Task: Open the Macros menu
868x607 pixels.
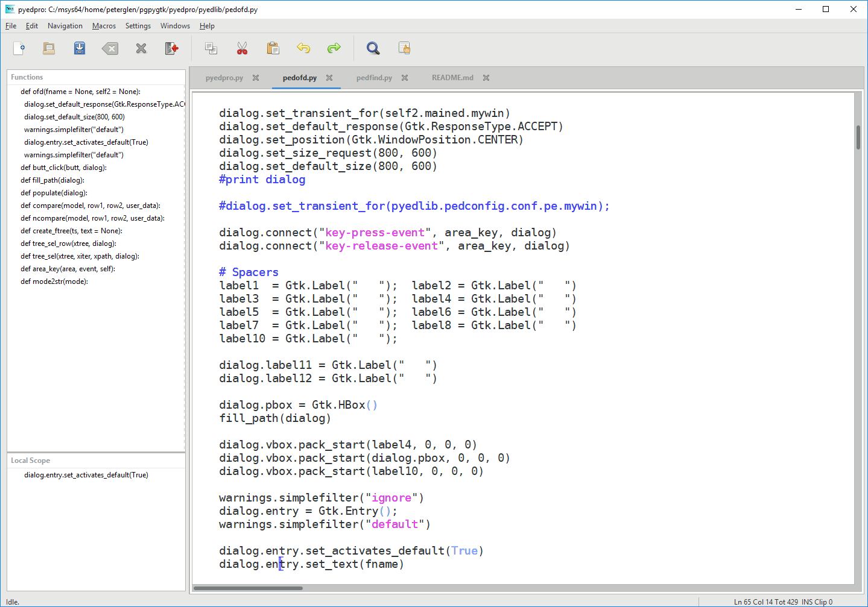Action: point(103,25)
